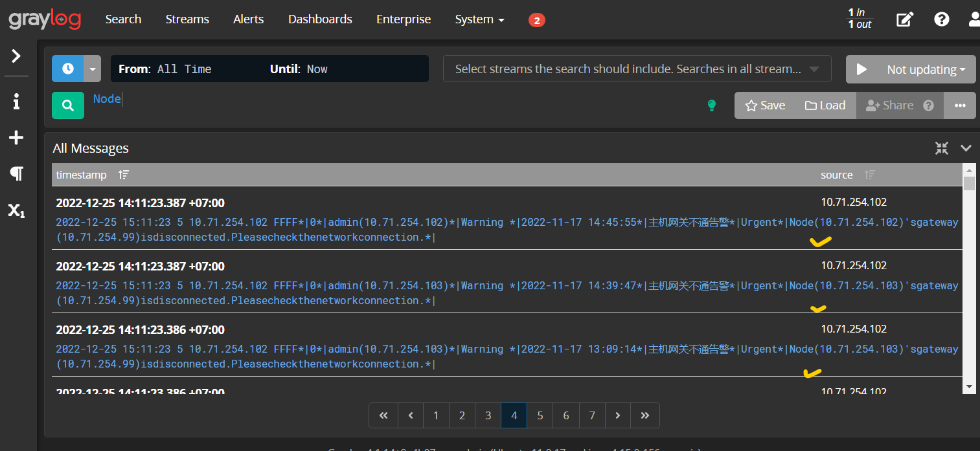Viewport: 980px width, 451px height.
Task: Expand the System dropdown menu
Action: click(x=479, y=19)
